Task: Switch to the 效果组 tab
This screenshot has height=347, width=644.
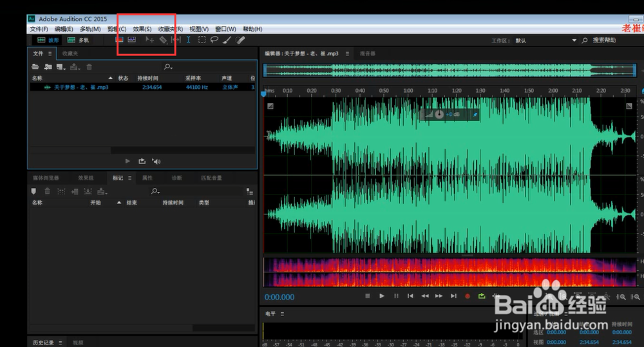Action: (x=86, y=178)
